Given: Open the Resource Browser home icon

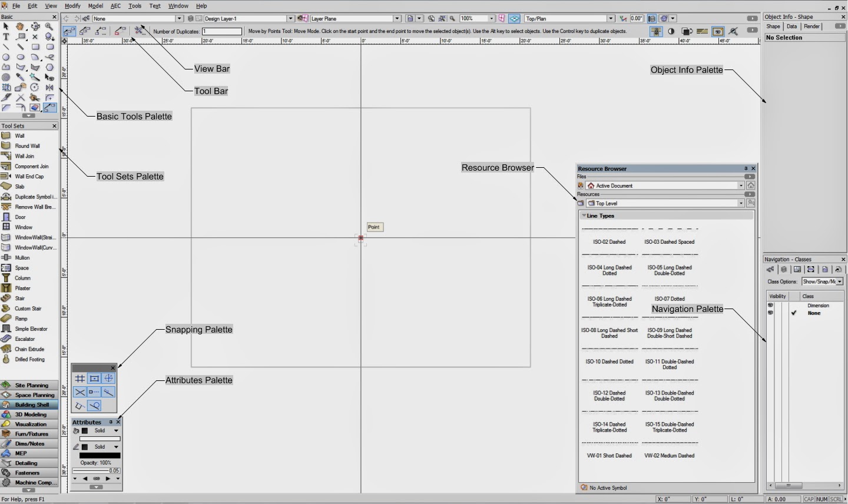Looking at the screenshot, I should pos(750,185).
